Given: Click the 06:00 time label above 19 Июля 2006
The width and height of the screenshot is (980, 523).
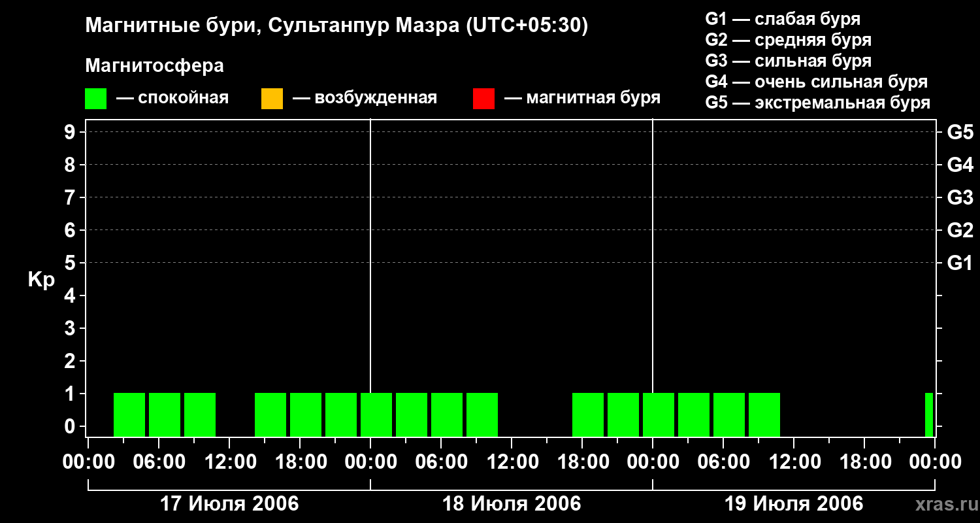Looking at the screenshot, I should (x=723, y=462).
